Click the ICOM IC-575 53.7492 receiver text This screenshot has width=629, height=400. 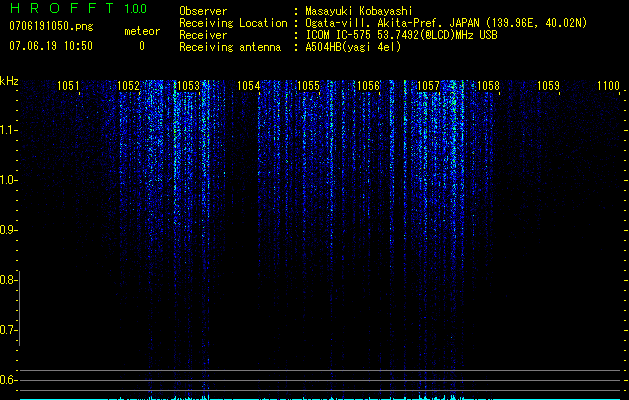(x=401, y=35)
